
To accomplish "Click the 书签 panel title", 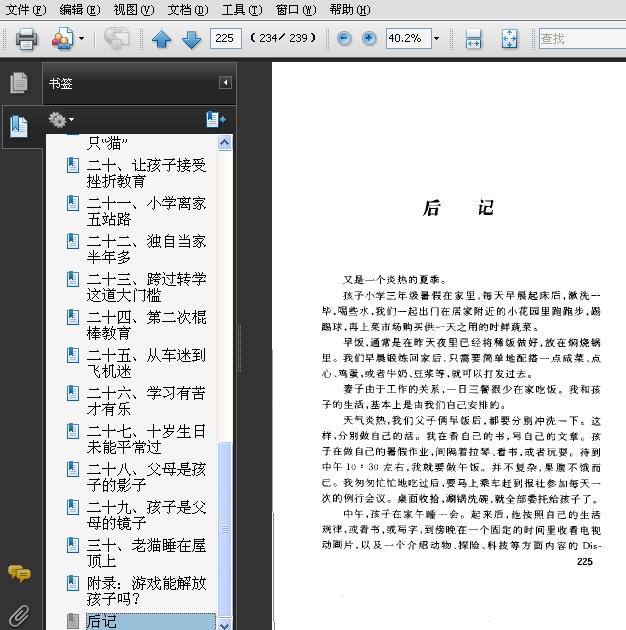I will 61,84.
